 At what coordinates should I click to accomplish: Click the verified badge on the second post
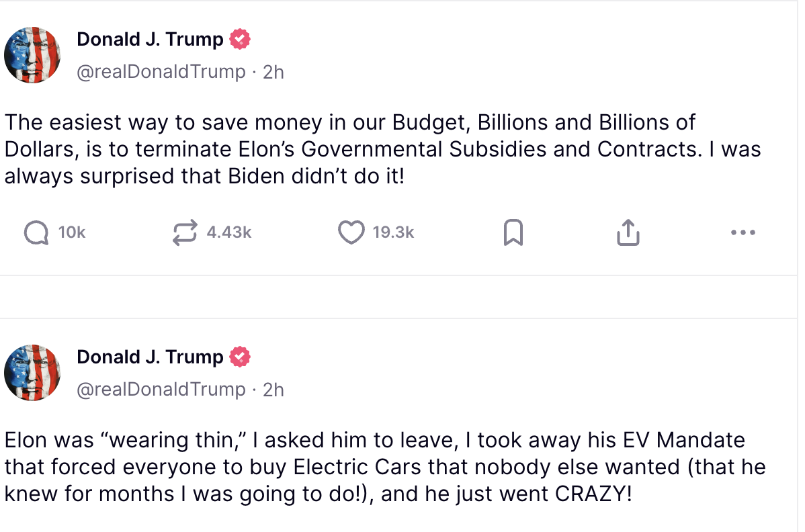240,357
